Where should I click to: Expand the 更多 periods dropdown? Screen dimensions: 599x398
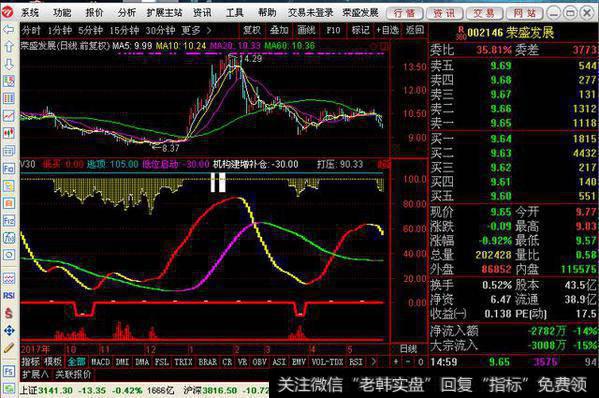coord(196,30)
